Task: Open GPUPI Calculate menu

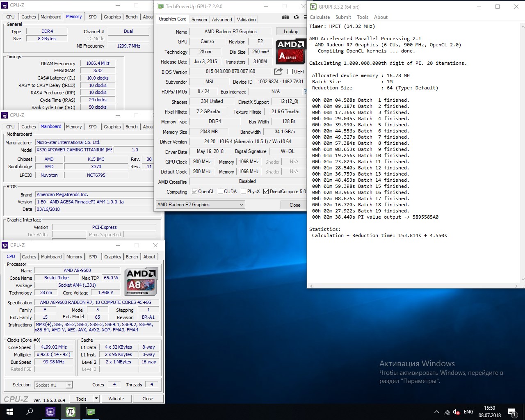Action: [320, 17]
